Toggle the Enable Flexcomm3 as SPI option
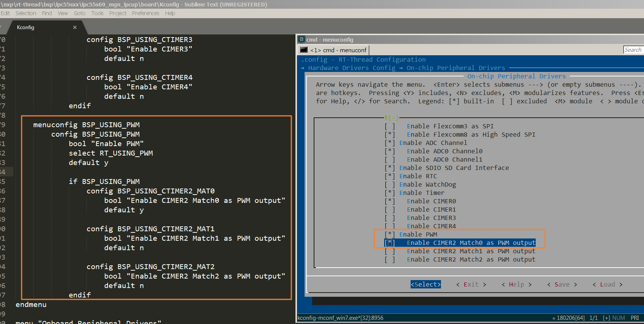Viewport: 644px width, 324px height. [x=450, y=126]
